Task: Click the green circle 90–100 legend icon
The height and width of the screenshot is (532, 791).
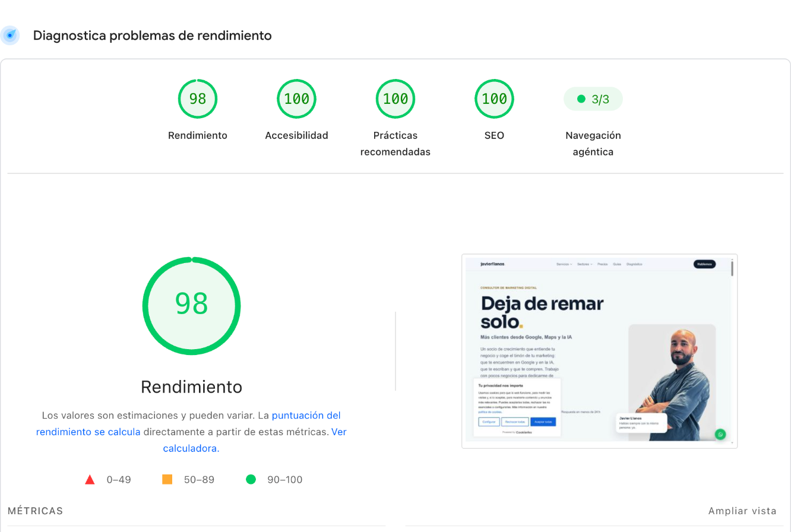Action: pyautogui.click(x=251, y=479)
